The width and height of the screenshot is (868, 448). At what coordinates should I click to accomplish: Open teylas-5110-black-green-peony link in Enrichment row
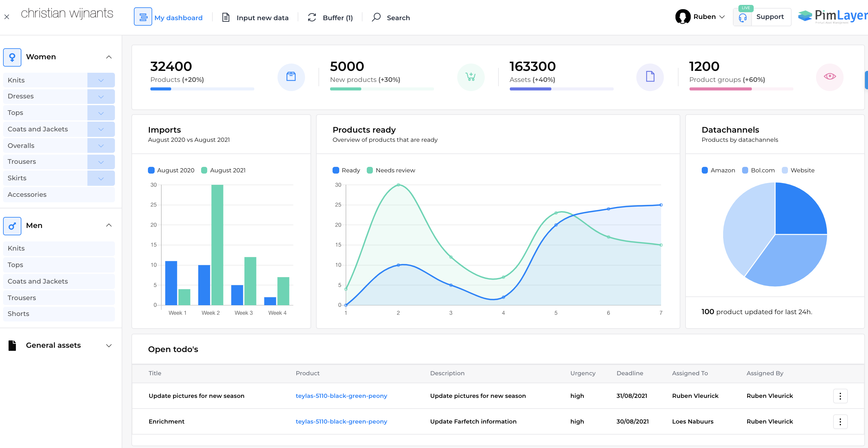click(341, 421)
